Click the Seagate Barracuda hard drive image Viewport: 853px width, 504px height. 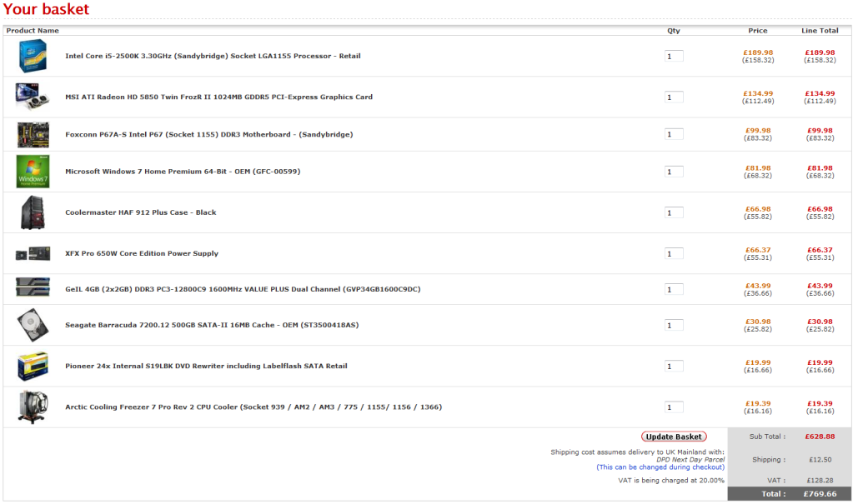pyautogui.click(x=33, y=325)
